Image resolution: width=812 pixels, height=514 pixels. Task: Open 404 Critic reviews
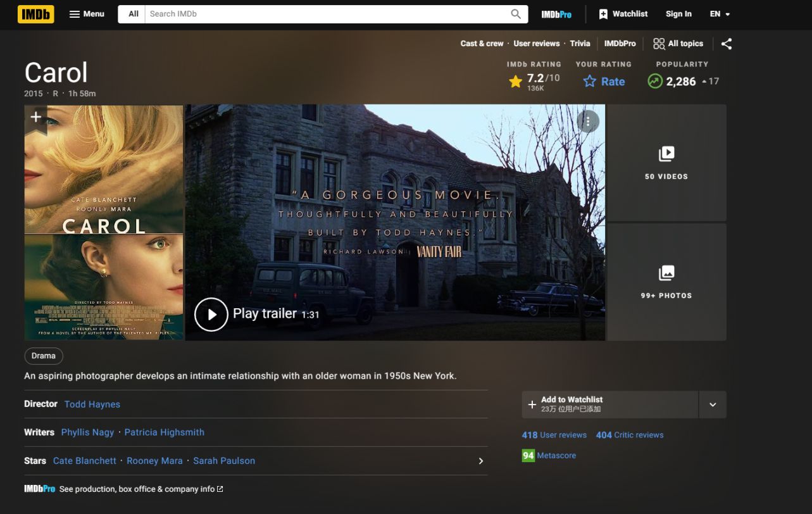click(630, 435)
